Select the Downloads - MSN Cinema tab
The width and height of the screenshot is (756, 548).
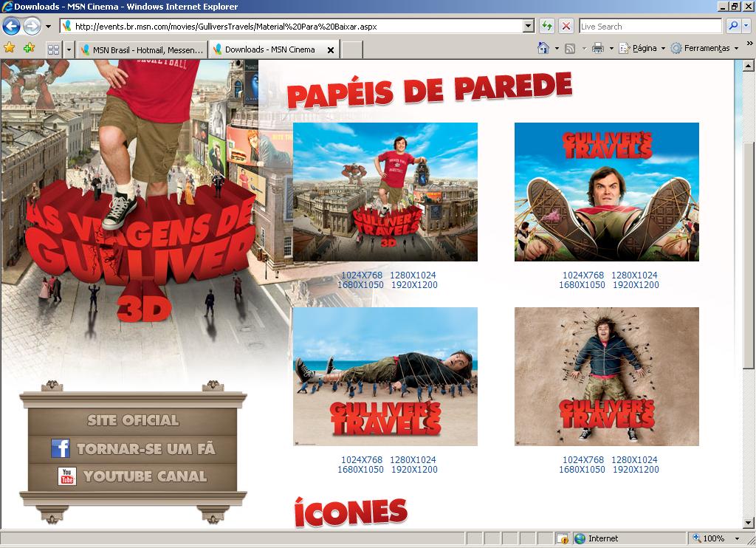[x=270, y=49]
